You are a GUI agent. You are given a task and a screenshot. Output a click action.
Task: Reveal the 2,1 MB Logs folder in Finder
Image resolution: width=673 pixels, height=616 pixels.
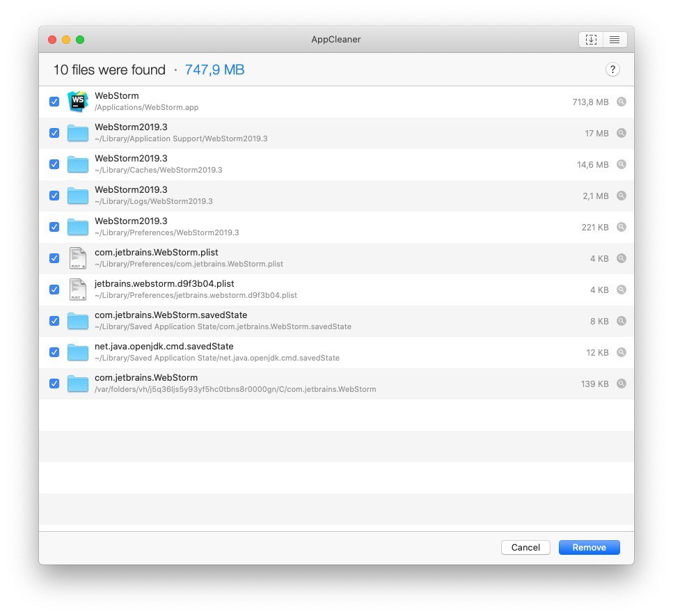[621, 196]
